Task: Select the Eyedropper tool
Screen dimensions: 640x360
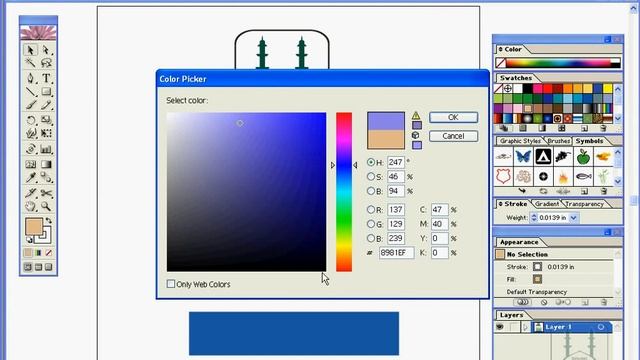Action: click(30, 178)
